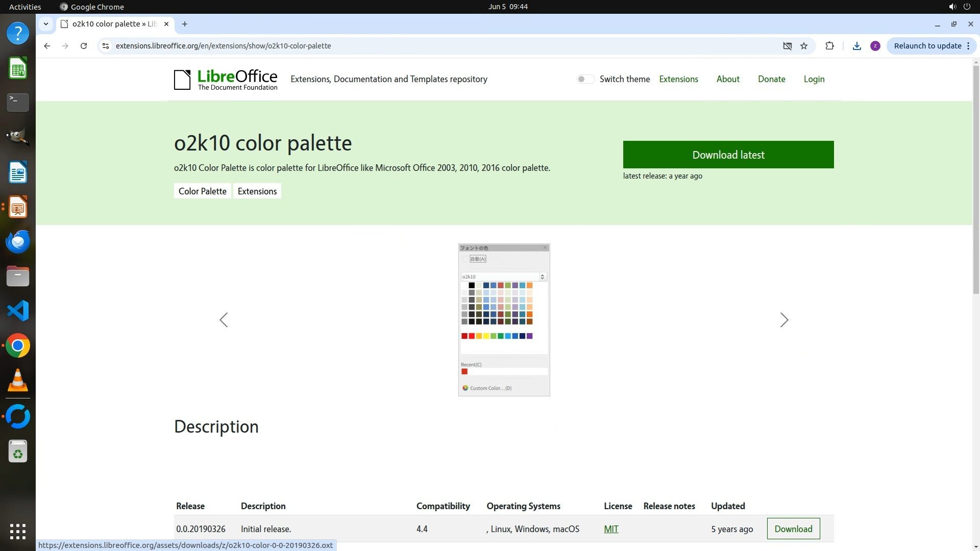Viewport: 980px width, 551px height.
Task: Open LibreOffice Impress from dock
Action: tap(18, 207)
